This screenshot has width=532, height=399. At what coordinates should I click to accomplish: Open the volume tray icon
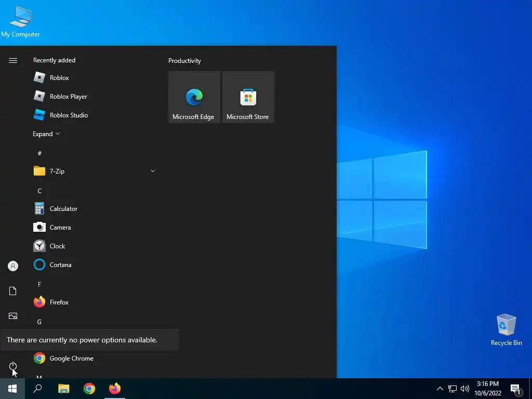pos(465,389)
